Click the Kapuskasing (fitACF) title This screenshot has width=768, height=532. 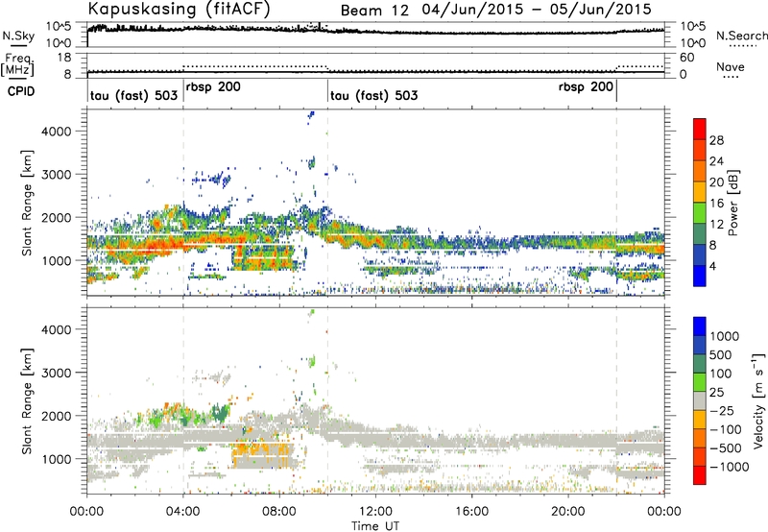click(179, 9)
